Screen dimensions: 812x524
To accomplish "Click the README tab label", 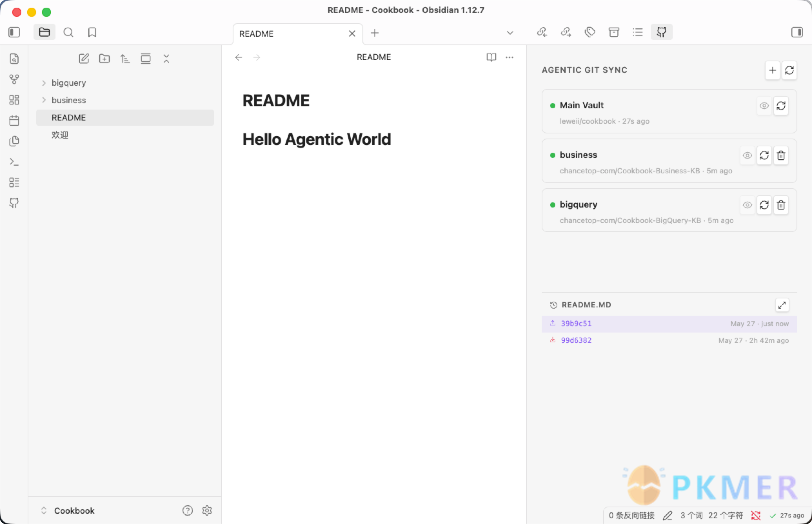I will pos(256,34).
